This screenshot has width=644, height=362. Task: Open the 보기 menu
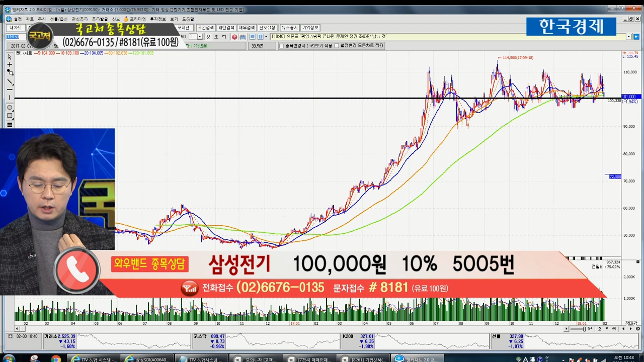click(x=174, y=19)
